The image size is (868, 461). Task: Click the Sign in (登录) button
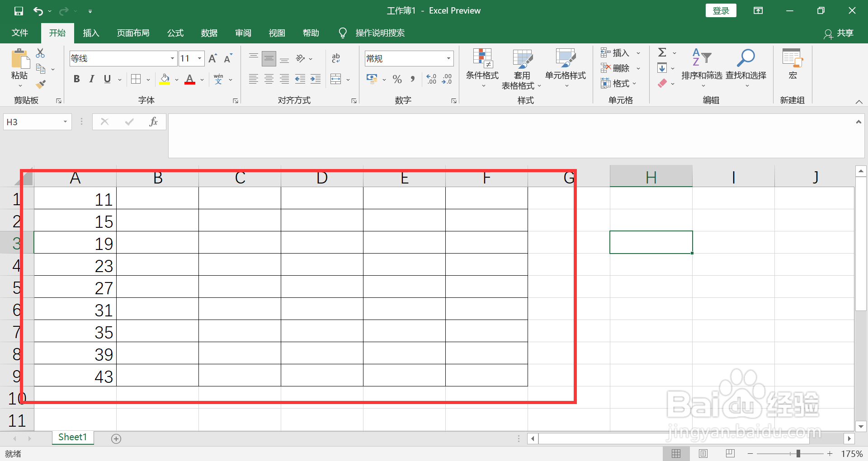click(x=721, y=11)
